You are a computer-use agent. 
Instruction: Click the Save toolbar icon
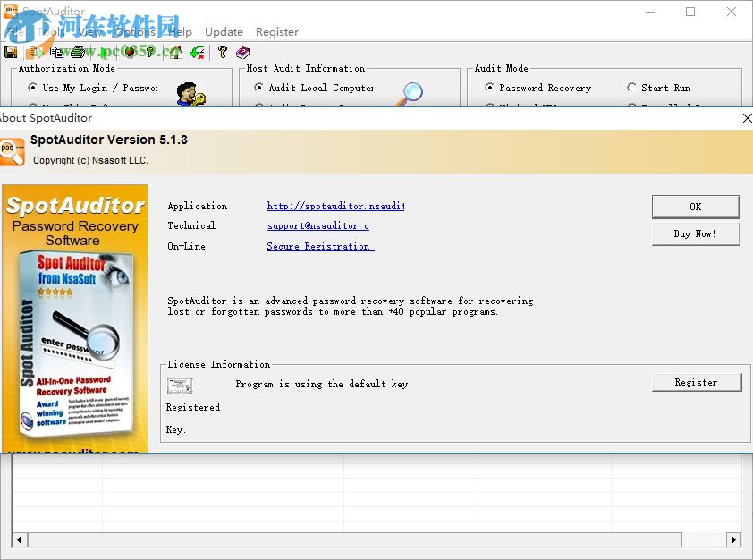pyautogui.click(x=10, y=51)
